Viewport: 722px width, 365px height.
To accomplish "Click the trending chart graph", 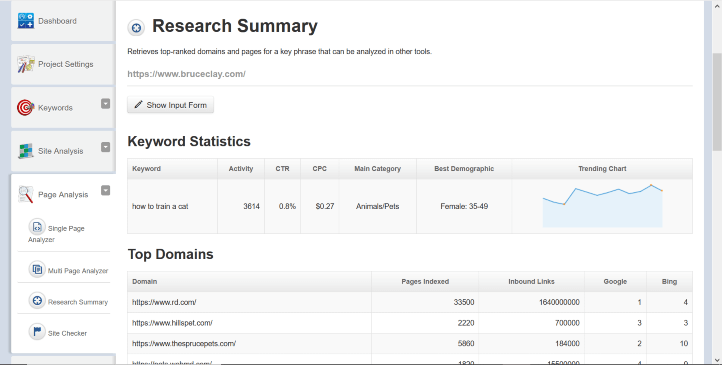I will pyautogui.click(x=602, y=206).
